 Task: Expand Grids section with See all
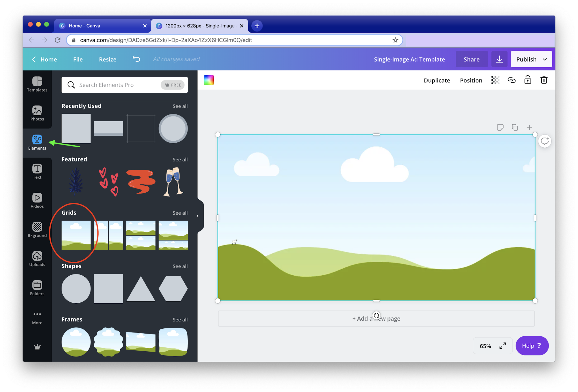click(180, 213)
